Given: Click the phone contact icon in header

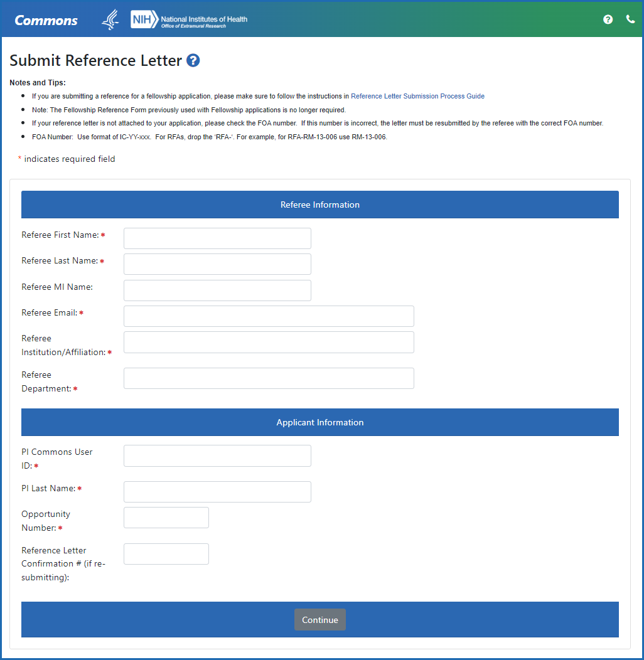Looking at the screenshot, I should click(x=630, y=19).
